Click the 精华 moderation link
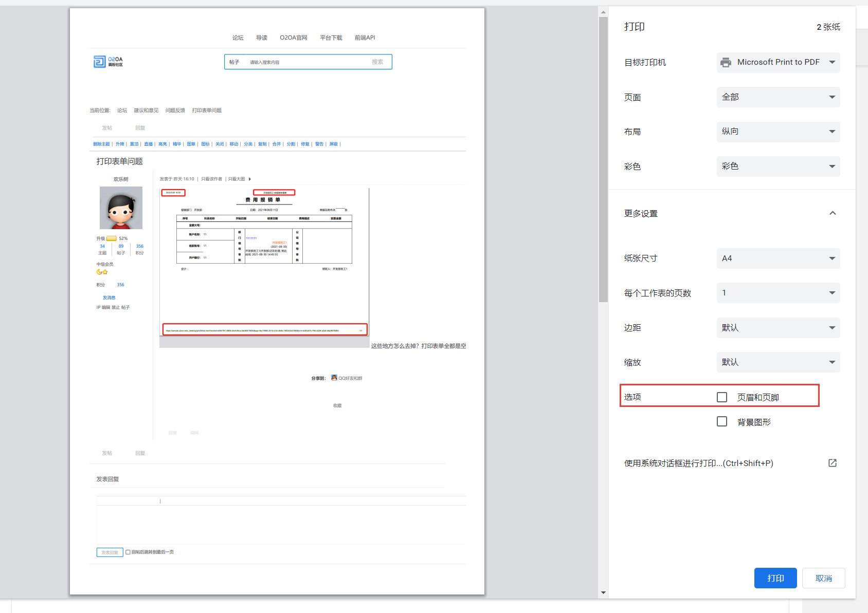The height and width of the screenshot is (613, 868). 177,144
